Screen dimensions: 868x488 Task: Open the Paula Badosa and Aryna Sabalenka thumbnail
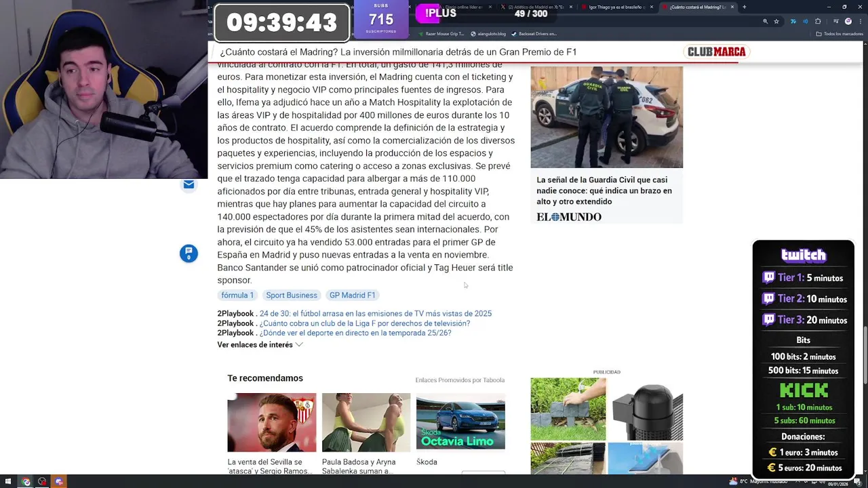point(366,422)
